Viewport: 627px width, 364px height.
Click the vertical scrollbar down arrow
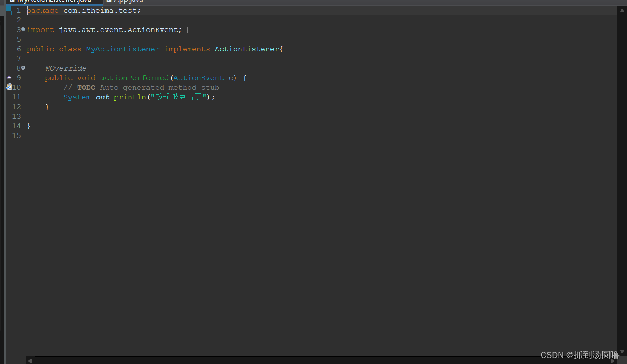pos(622,352)
